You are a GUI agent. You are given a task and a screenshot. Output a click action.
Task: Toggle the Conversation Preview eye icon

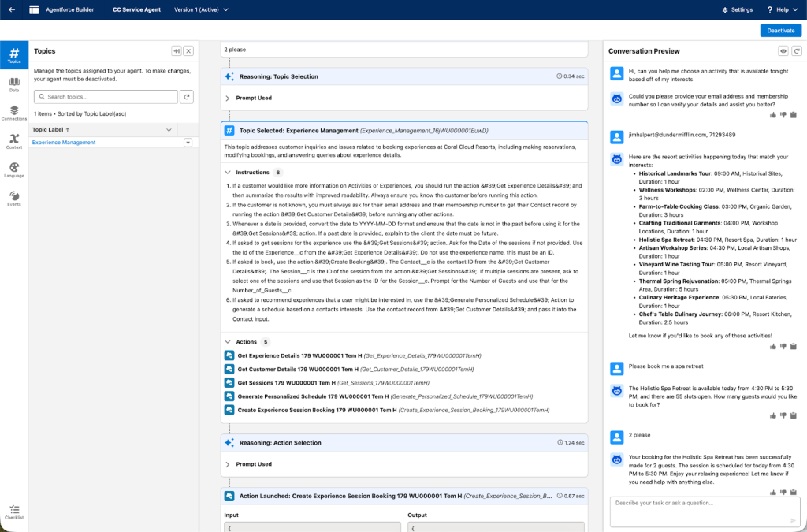click(783, 50)
